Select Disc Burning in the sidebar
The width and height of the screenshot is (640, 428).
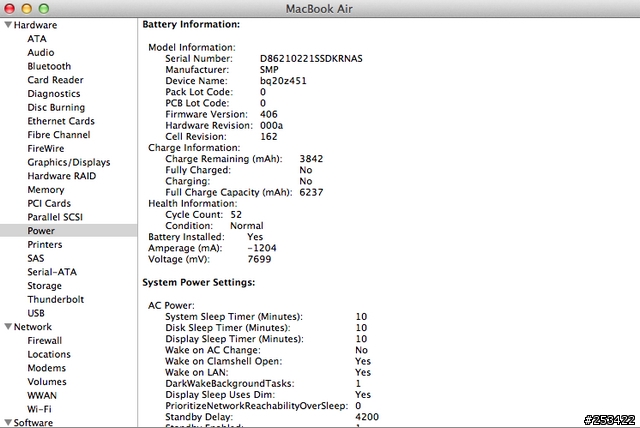(56, 107)
